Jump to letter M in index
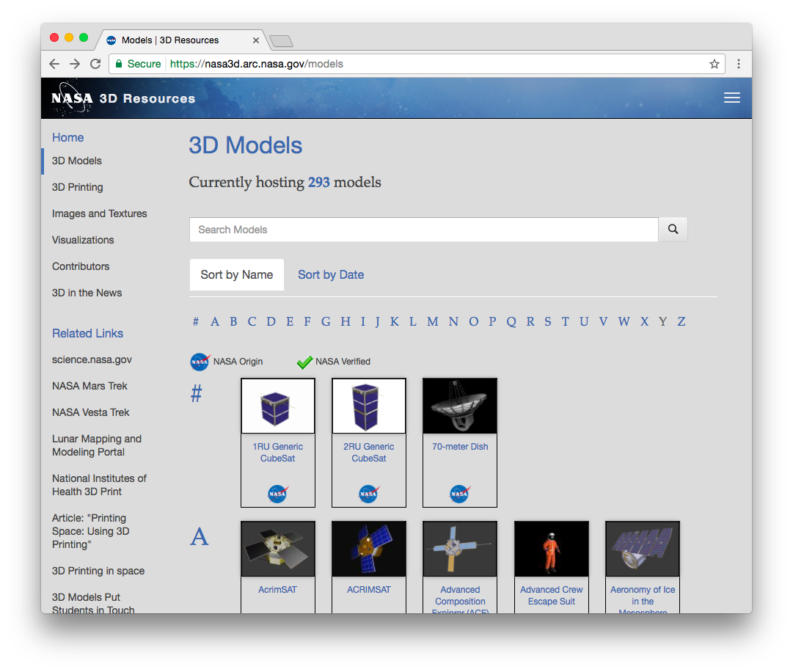The height and width of the screenshot is (672, 793). click(432, 321)
